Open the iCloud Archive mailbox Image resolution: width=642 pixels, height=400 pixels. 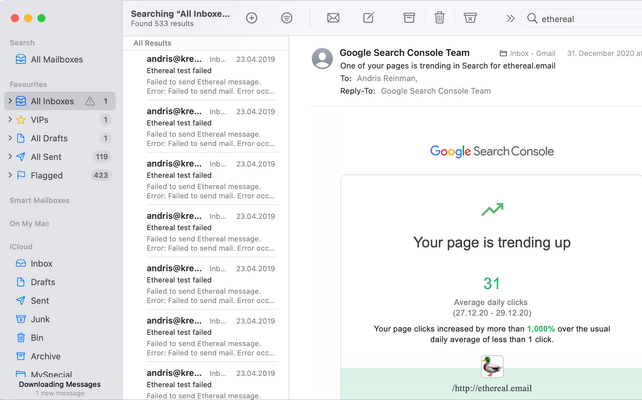[45, 356]
